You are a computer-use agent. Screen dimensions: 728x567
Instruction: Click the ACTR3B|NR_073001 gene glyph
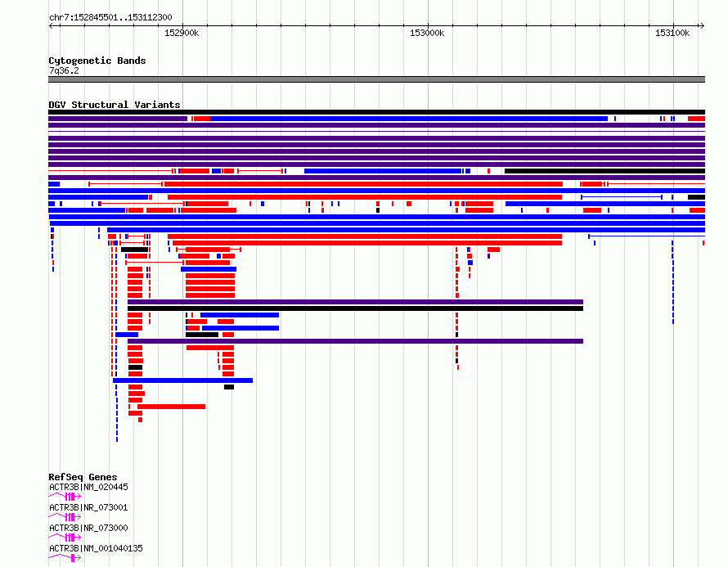(x=65, y=517)
